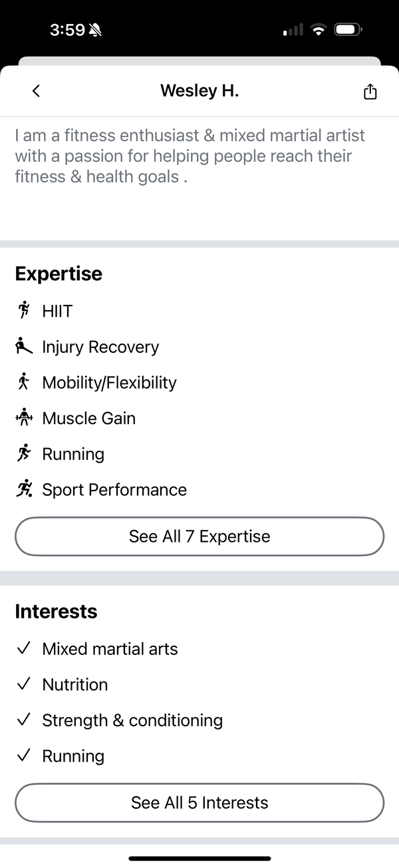399x868 pixels.
Task: Open the share icon in header
Action: point(370,91)
